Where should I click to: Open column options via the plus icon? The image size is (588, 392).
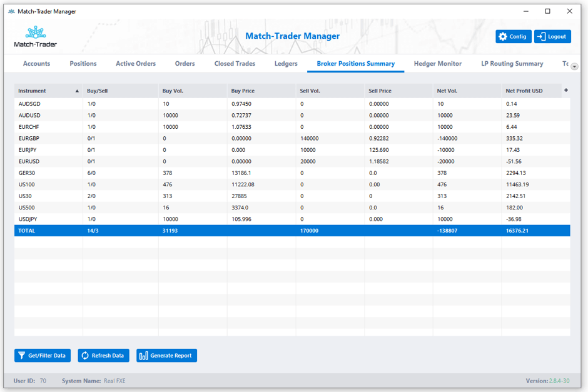coord(566,91)
